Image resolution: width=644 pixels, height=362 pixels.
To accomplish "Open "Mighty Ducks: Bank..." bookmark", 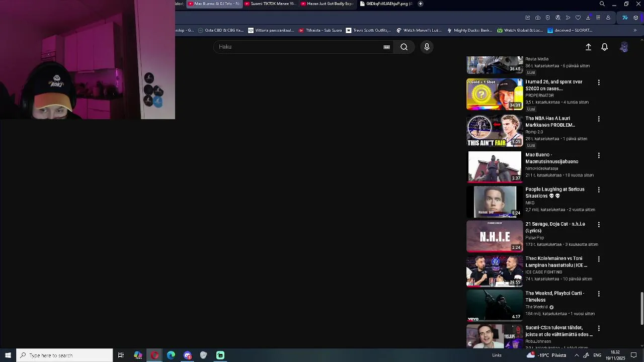I will pyautogui.click(x=469, y=30).
